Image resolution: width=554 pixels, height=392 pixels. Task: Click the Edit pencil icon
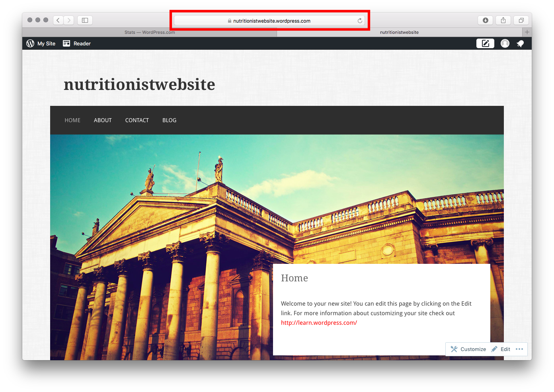[494, 349]
